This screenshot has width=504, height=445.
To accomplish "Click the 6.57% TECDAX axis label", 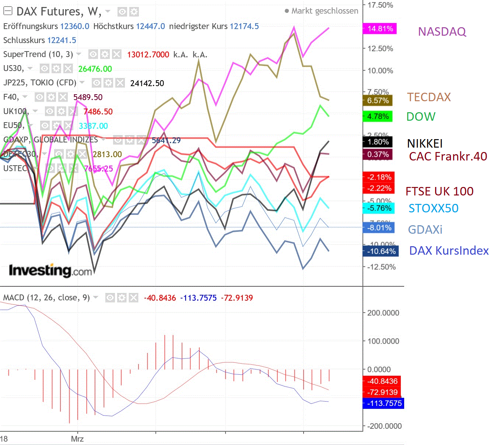I will pos(378,100).
